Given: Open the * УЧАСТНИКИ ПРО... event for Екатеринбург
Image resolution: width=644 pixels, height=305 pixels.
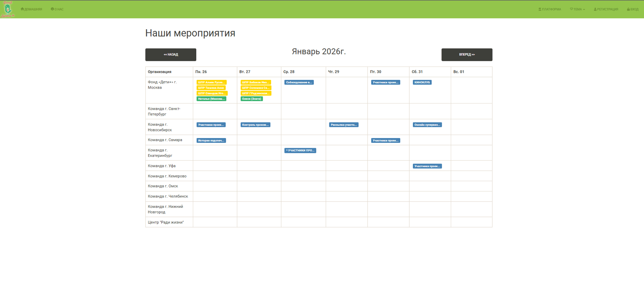Looking at the screenshot, I should (x=300, y=150).
